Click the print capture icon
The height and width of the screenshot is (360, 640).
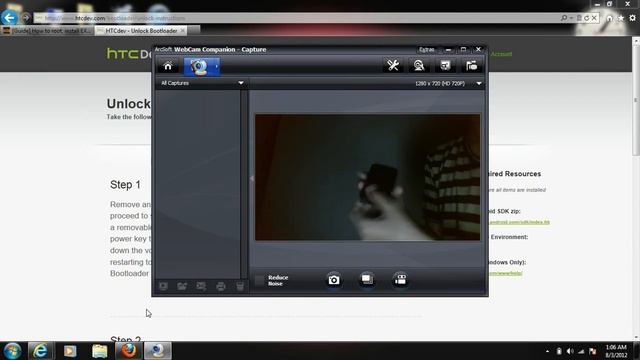coord(220,287)
